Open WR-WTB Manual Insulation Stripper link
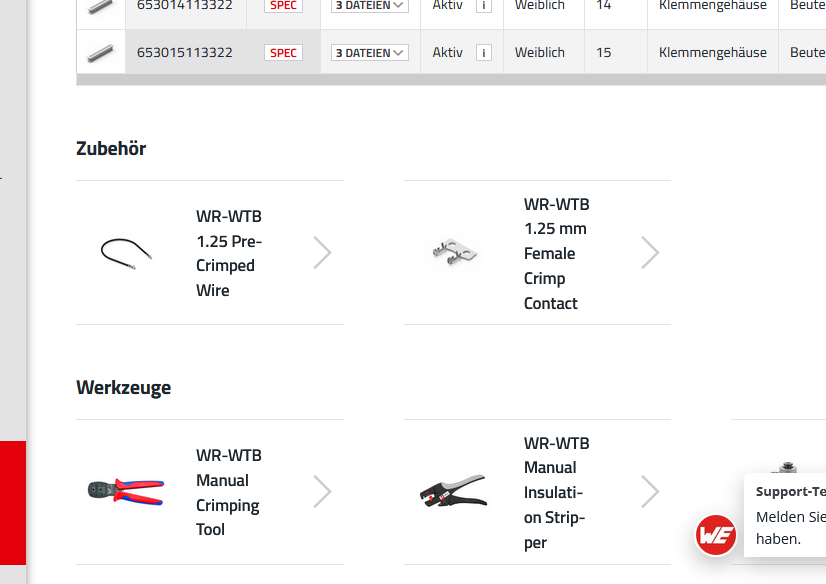The height and width of the screenshot is (584, 826). click(557, 492)
